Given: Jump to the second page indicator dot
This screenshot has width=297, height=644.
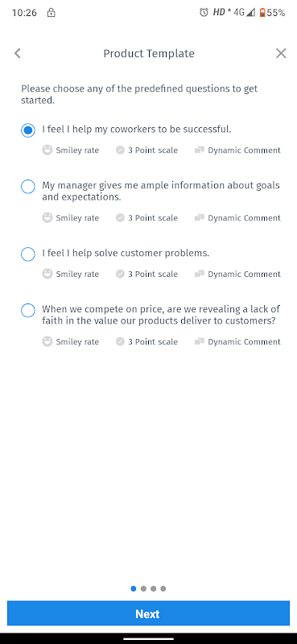Looking at the screenshot, I should [x=143, y=588].
